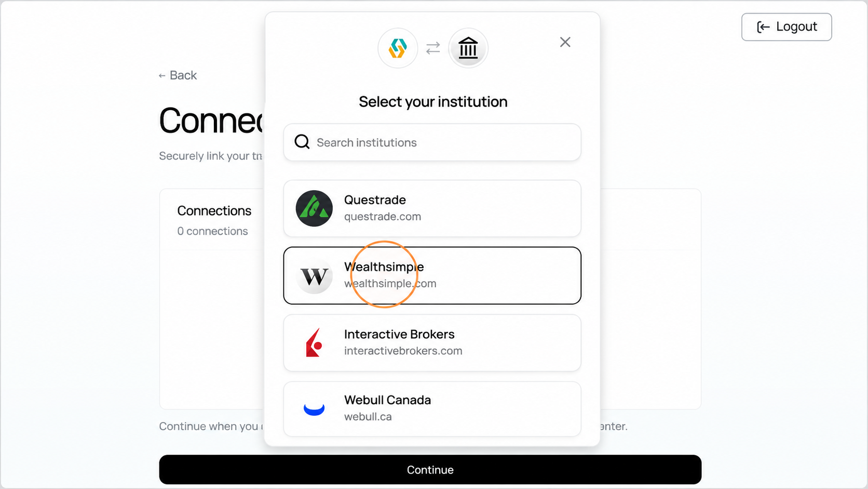
Task: Log out using the Logout button
Action: [786, 27]
